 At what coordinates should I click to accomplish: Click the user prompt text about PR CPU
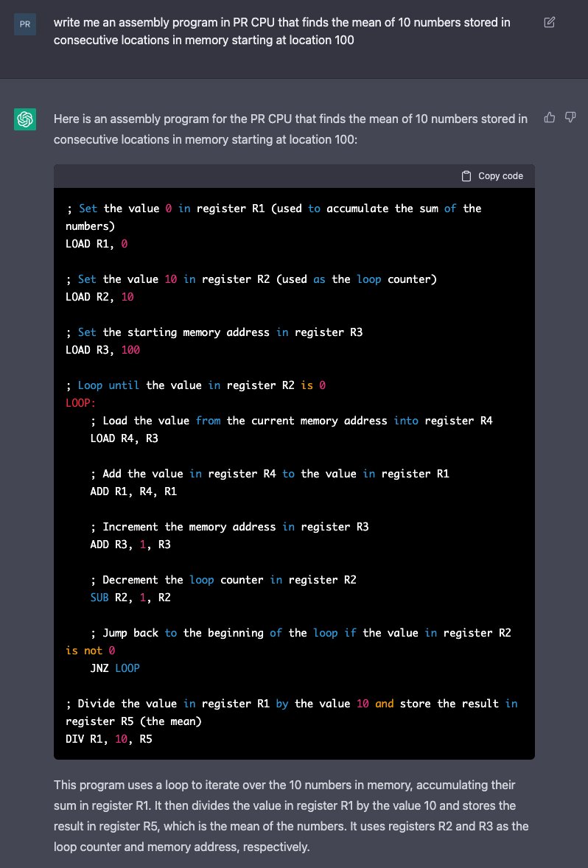281,31
